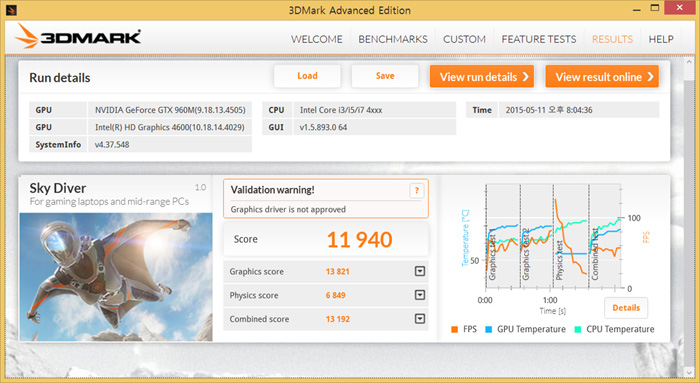Click the scrollbar up arrow

[x=688, y=63]
